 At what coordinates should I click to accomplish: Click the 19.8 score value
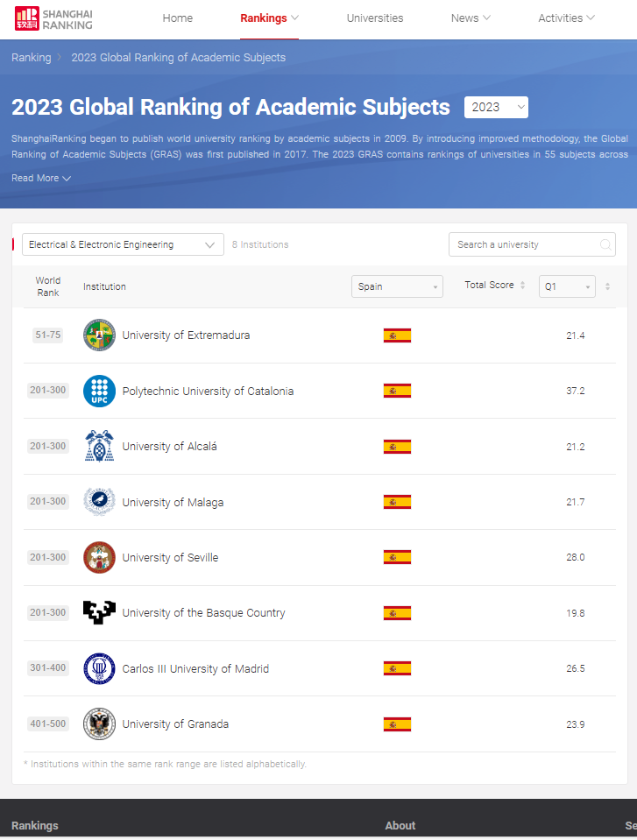click(x=576, y=613)
